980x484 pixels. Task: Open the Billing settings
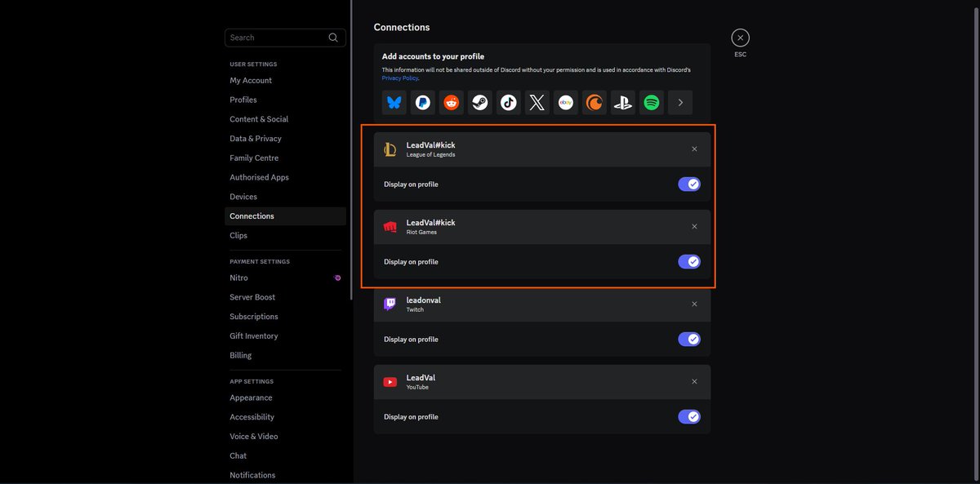[x=285, y=356]
